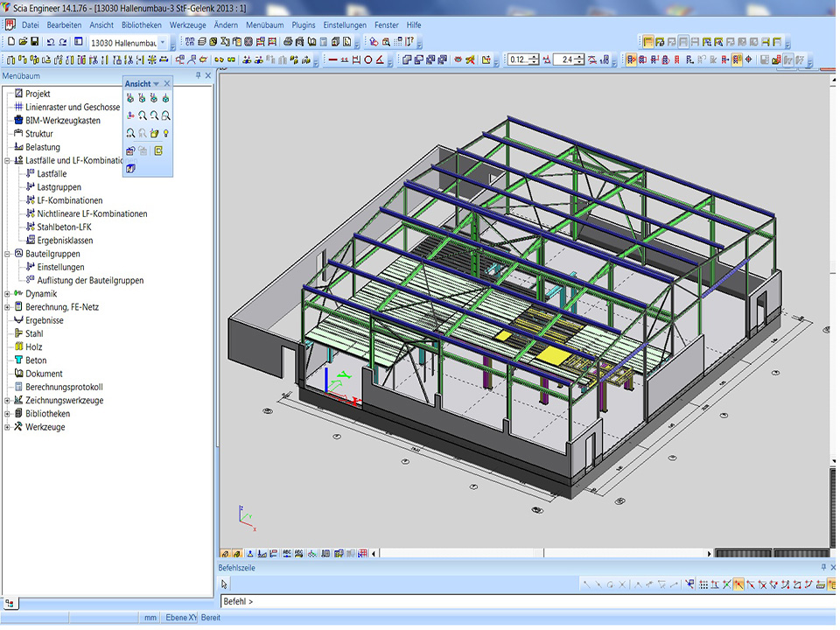Select LF-Kombinationen in the menu tree
840x630 pixels.
click(x=69, y=200)
